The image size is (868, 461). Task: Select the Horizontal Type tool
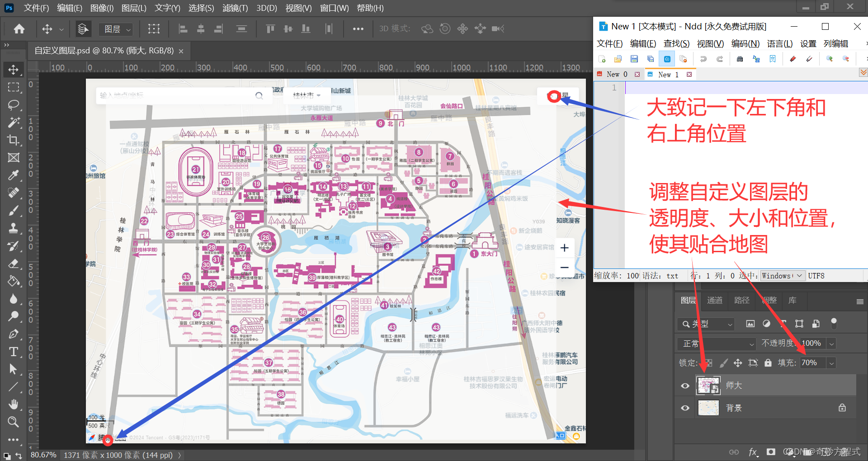14,352
